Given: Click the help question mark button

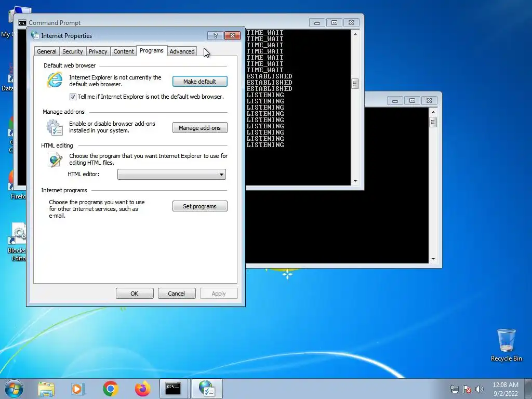Looking at the screenshot, I should coord(215,36).
